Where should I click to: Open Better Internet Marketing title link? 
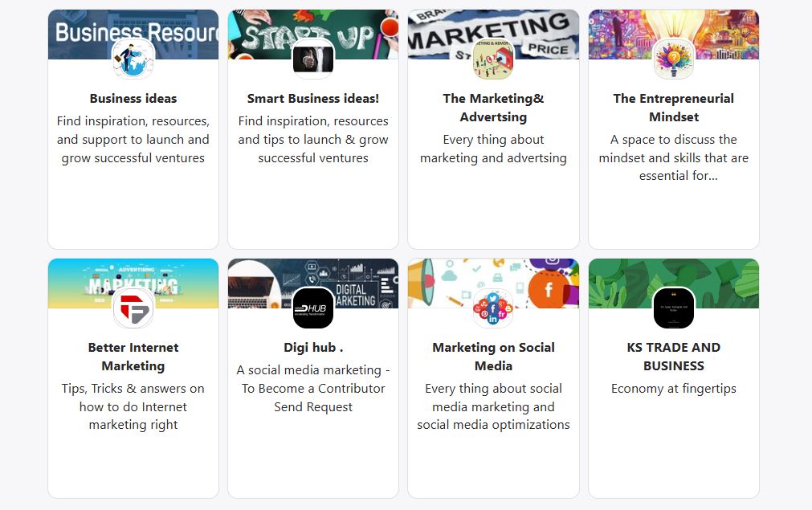[x=133, y=357]
